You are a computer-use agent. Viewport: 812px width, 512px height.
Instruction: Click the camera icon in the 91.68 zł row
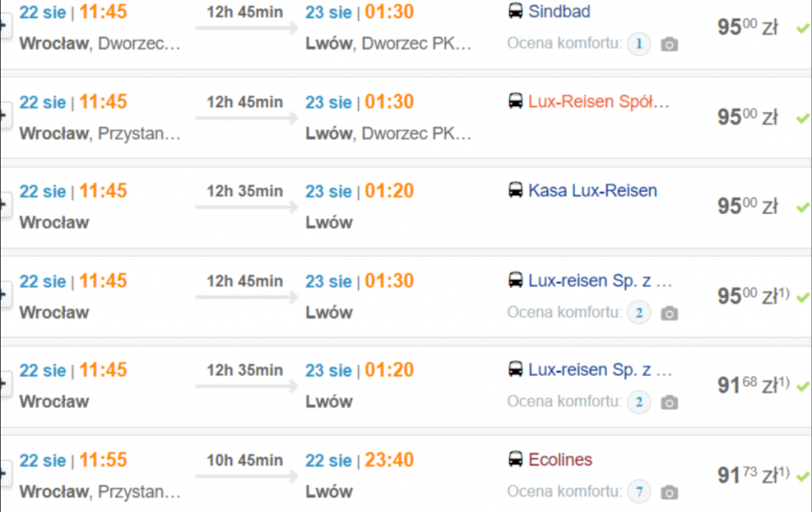point(669,403)
